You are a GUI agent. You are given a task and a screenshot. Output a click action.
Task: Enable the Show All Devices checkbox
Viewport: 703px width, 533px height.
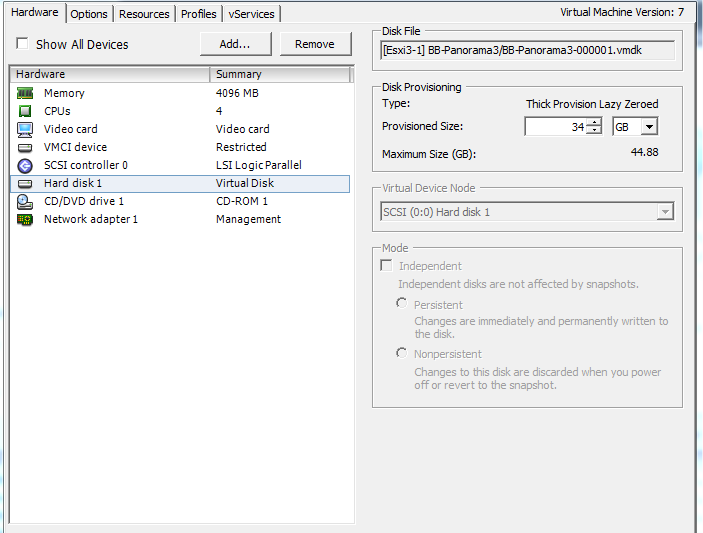click(x=22, y=44)
